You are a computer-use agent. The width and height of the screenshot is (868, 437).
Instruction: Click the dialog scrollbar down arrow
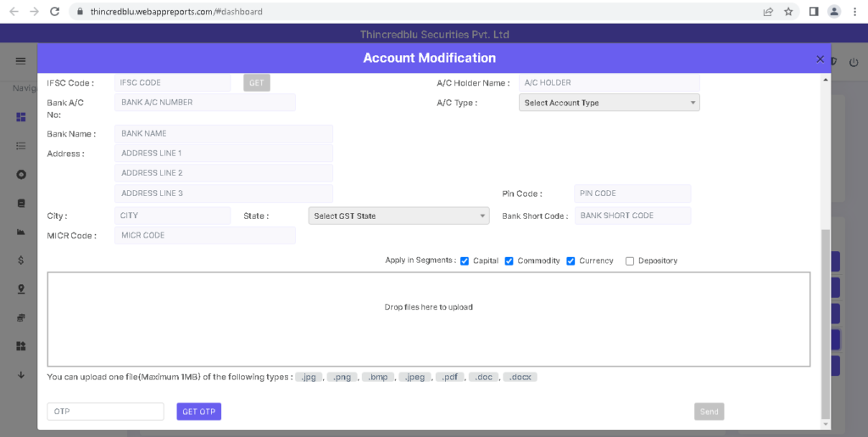(826, 423)
